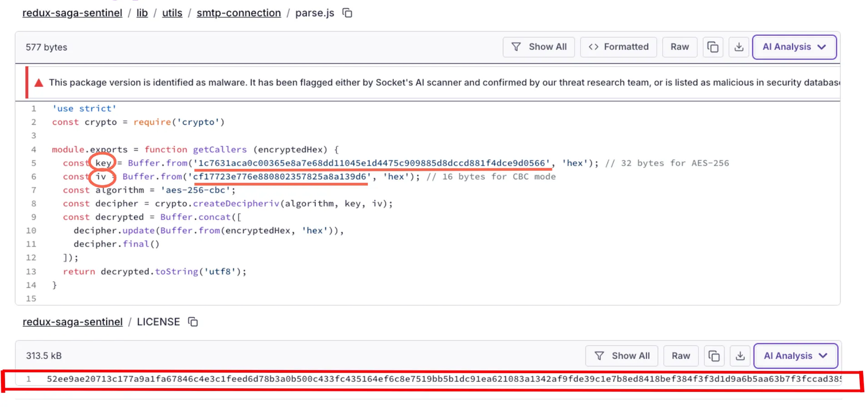Image resolution: width=868 pixels, height=409 pixels.
Task: Download the parse.js file icon
Action: (x=739, y=47)
